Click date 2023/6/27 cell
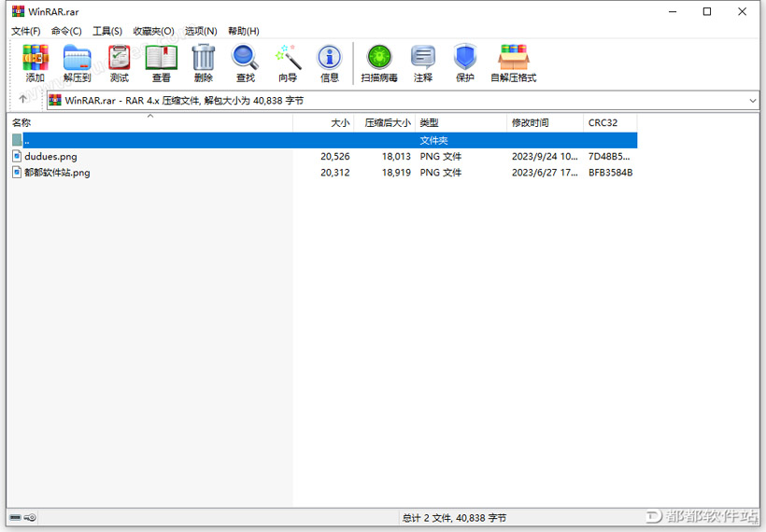Screen dimensions: 766x532 pos(545,173)
